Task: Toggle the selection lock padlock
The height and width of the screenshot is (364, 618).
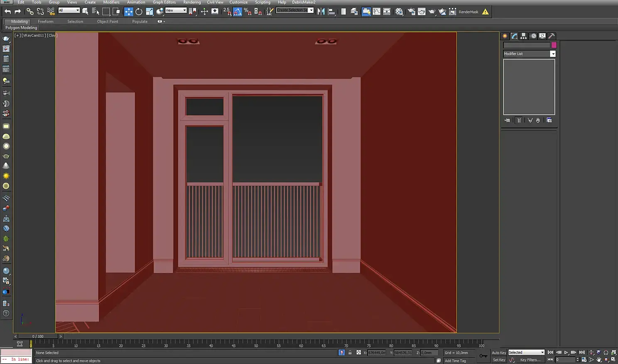Action: [350, 352]
